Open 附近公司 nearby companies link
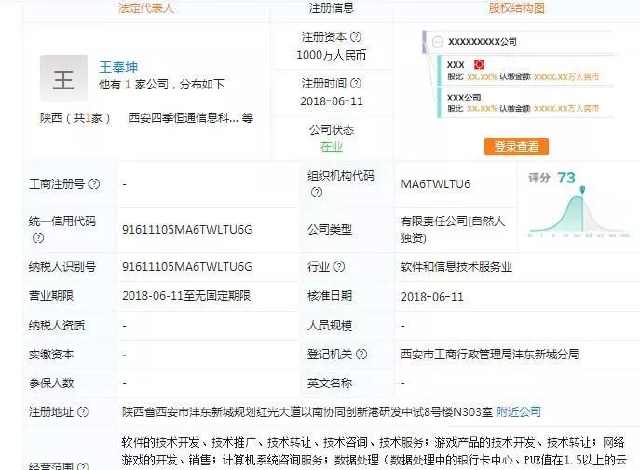This screenshot has height=470, width=640. point(518,412)
